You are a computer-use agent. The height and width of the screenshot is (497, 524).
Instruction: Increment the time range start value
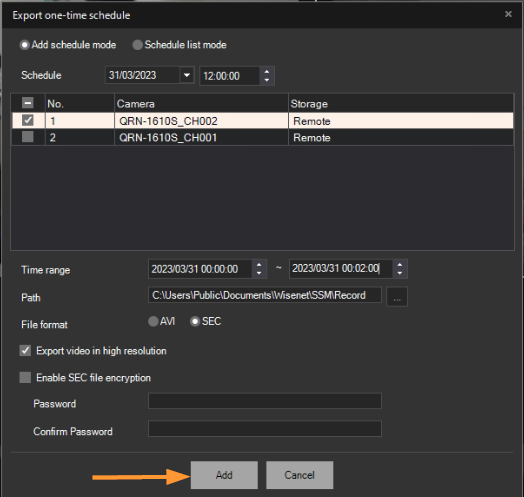pos(259,265)
